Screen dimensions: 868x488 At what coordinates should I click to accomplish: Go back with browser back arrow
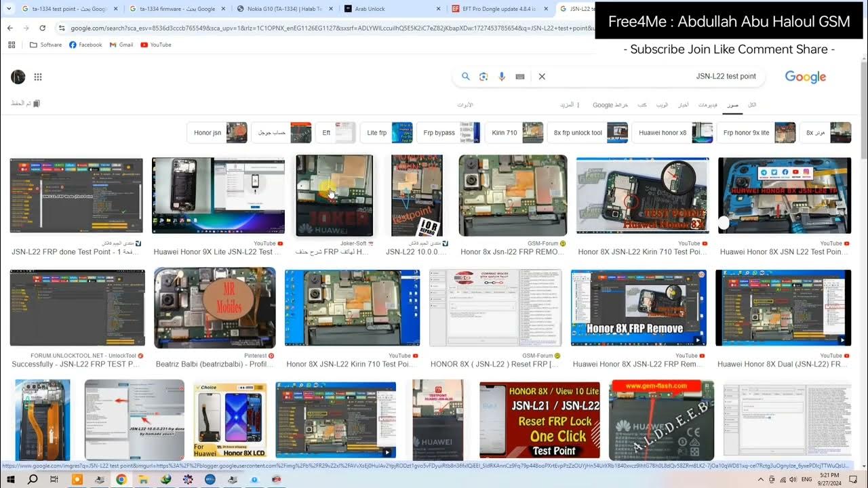coord(10,28)
